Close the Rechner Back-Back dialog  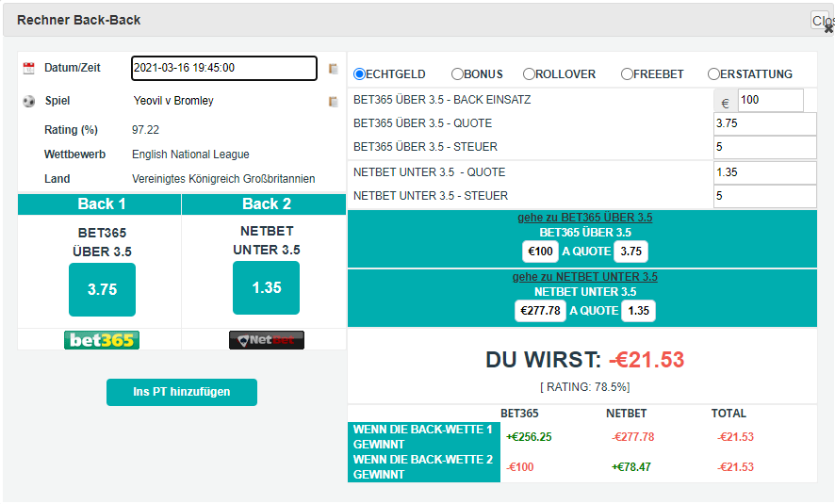[x=822, y=23]
